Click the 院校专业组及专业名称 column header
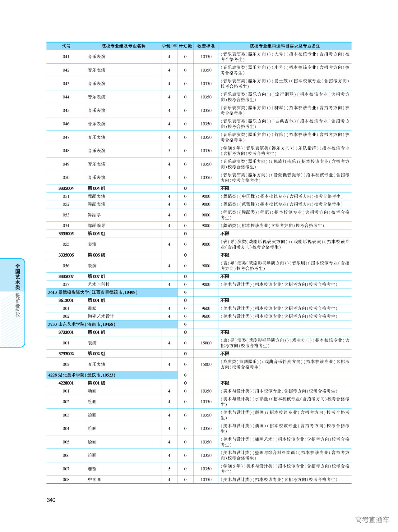 123,46
